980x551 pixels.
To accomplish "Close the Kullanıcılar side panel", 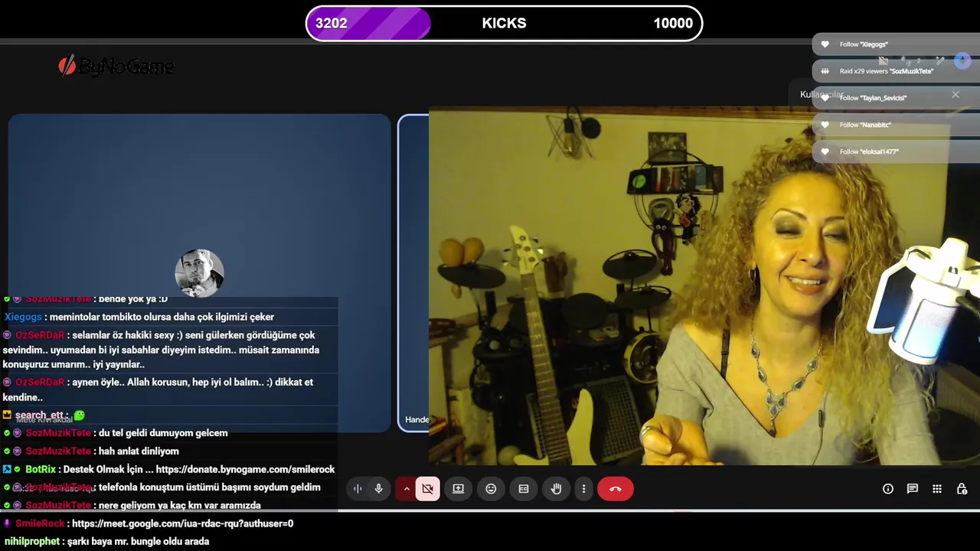I will [x=955, y=94].
